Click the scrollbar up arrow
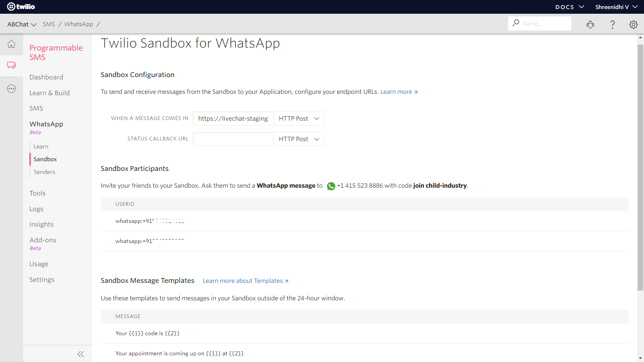 pos(640,38)
